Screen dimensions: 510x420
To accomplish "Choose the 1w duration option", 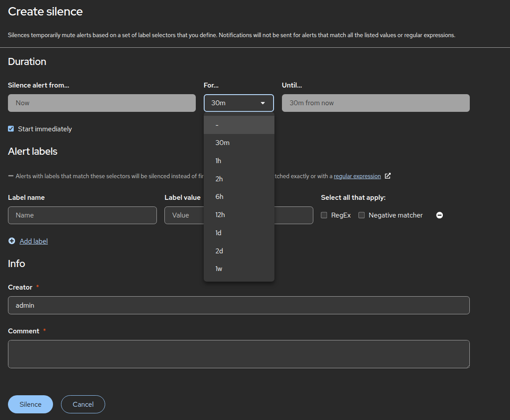I will pos(239,269).
